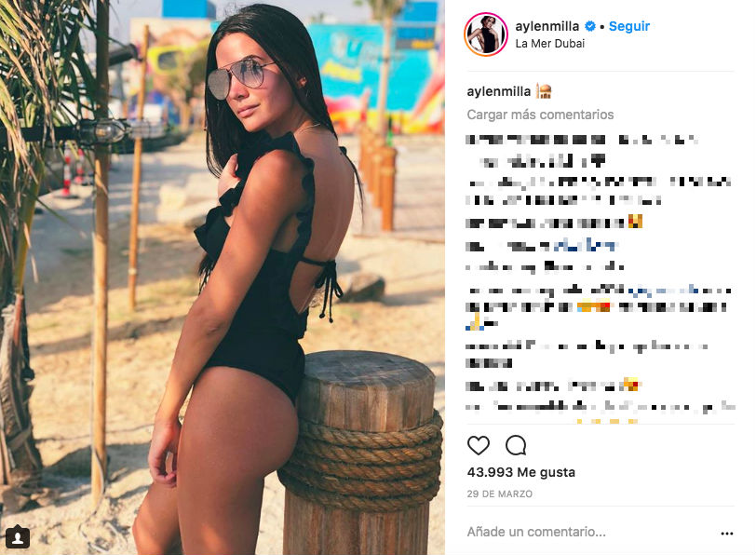Open the aylenmilla profile picture
756x555 pixels.
click(x=486, y=34)
